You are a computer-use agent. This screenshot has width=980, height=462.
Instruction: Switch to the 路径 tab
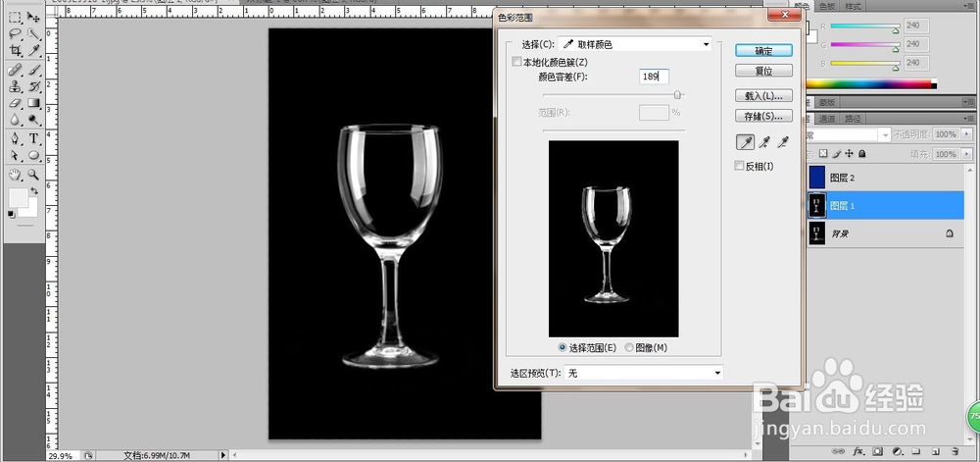(x=853, y=118)
